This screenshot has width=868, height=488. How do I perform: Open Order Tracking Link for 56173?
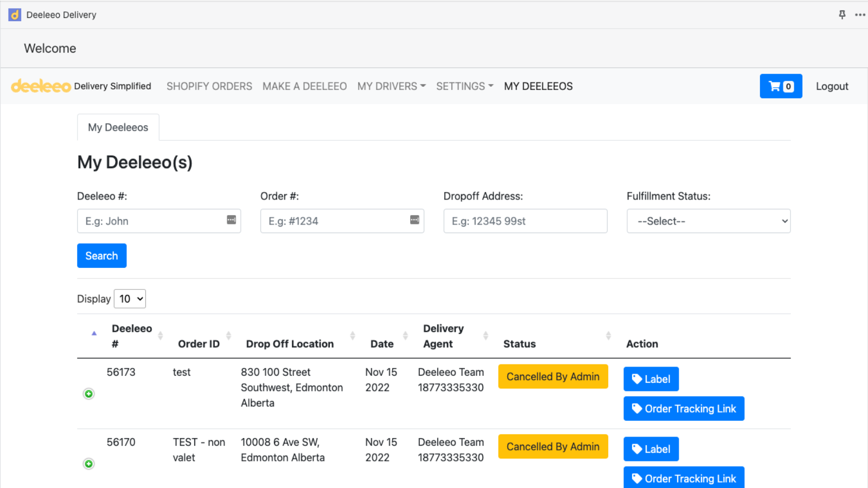684,409
